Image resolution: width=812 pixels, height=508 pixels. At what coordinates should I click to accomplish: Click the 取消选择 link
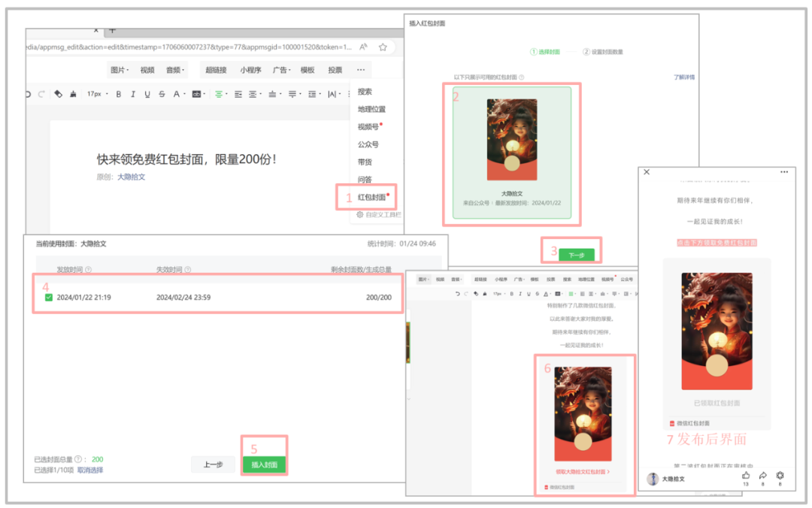[x=90, y=470]
